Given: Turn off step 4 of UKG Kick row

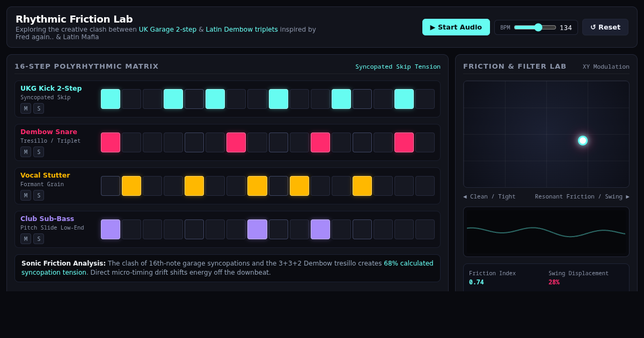Looking at the screenshot, I should [x=173, y=99].
